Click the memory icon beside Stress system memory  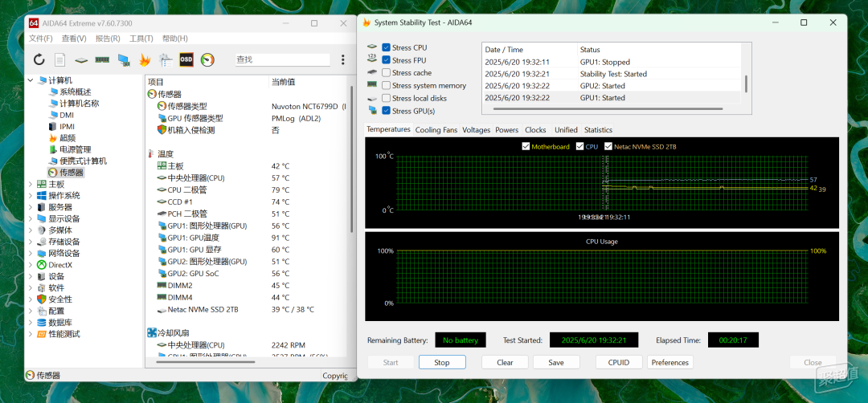click(372, 85)
